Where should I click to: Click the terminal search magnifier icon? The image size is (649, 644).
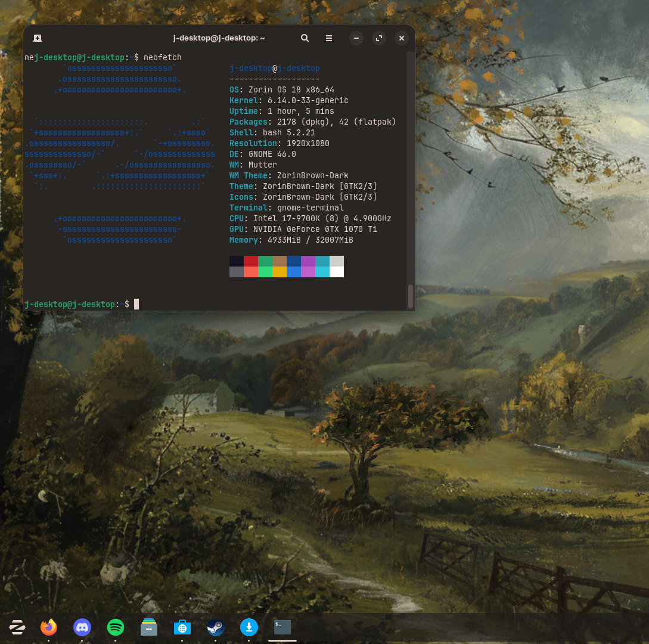305,38
